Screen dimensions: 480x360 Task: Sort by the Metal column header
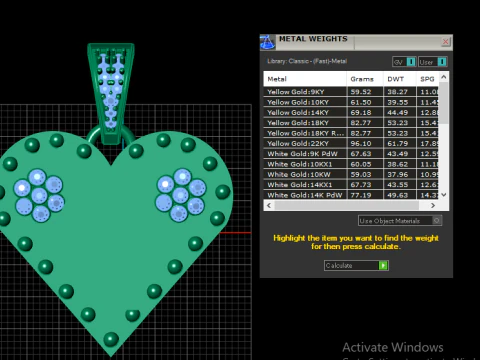click(305, 79)
